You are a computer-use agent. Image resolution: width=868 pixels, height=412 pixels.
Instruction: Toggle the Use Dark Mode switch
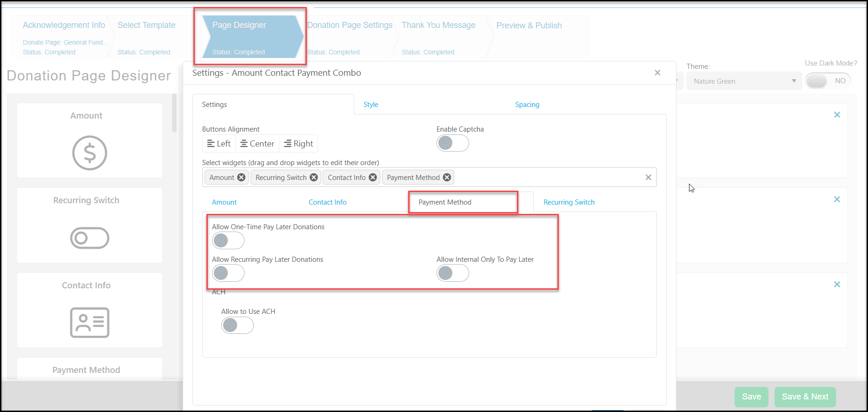tap(828, 81)
